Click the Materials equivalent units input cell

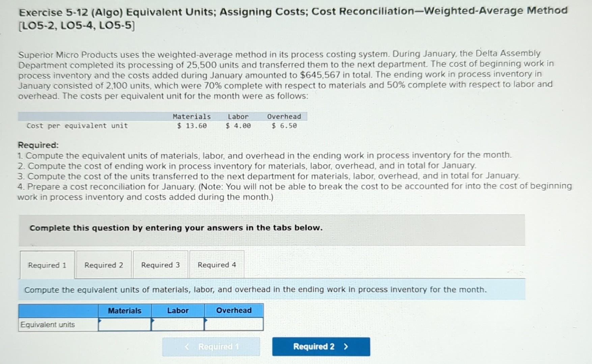coord(125,324)
